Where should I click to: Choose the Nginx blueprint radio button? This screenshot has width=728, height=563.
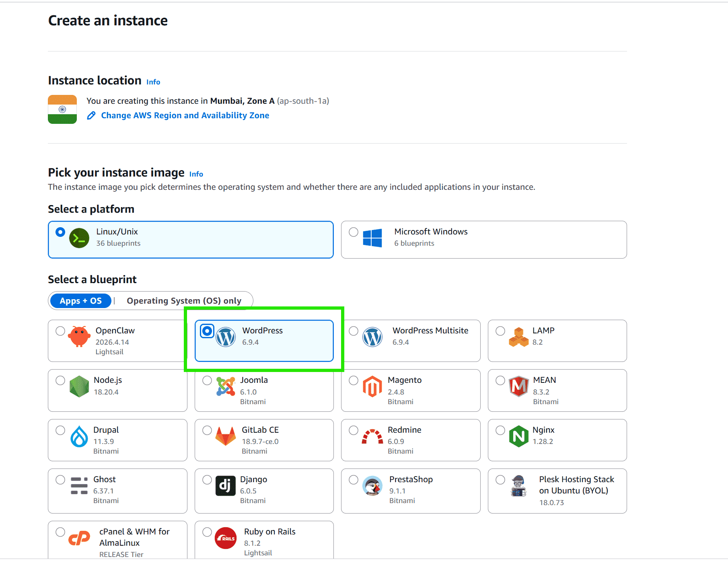[x=500, y=430]
